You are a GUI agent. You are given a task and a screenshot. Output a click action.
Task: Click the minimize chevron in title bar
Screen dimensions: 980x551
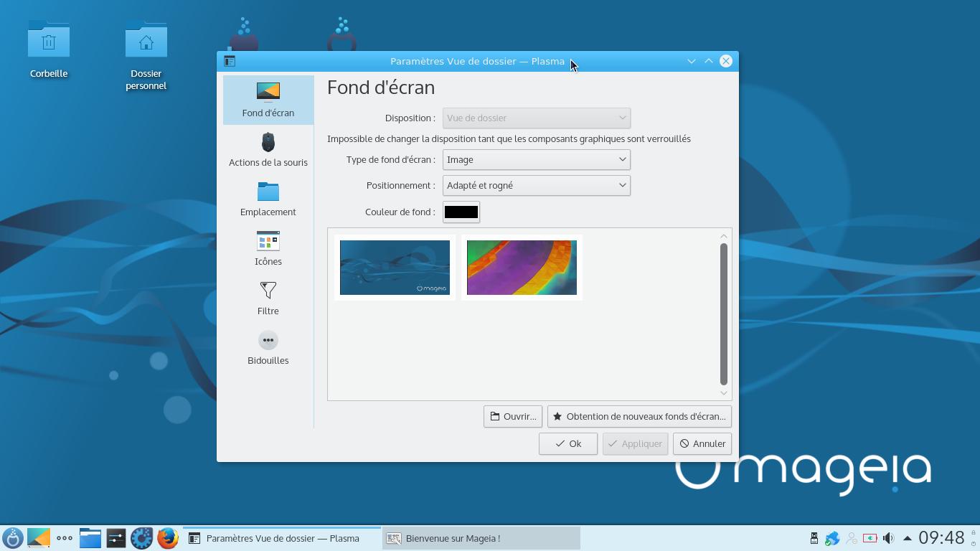[x=692, y=61]
